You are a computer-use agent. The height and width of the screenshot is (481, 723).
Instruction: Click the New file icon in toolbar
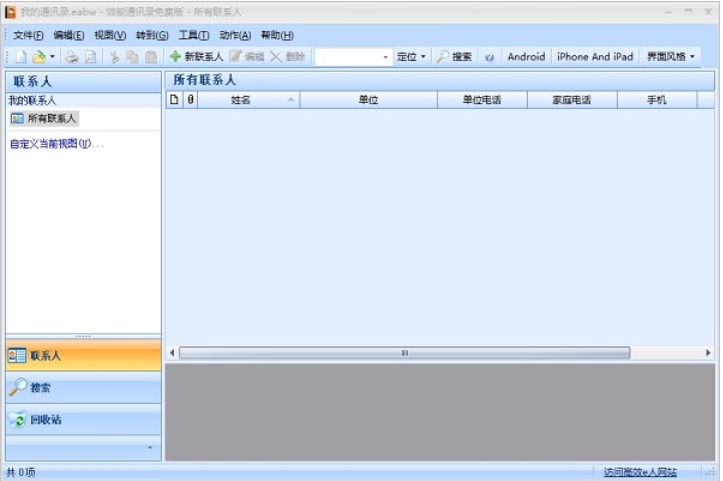(x=21, y=57)
